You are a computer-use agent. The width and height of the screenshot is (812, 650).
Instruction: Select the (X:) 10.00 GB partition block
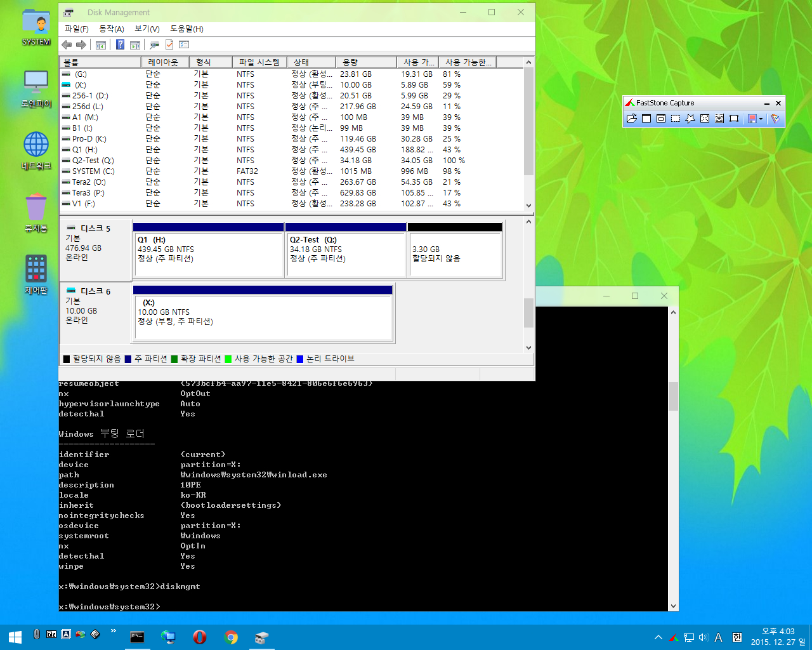(x=263, y=313)
